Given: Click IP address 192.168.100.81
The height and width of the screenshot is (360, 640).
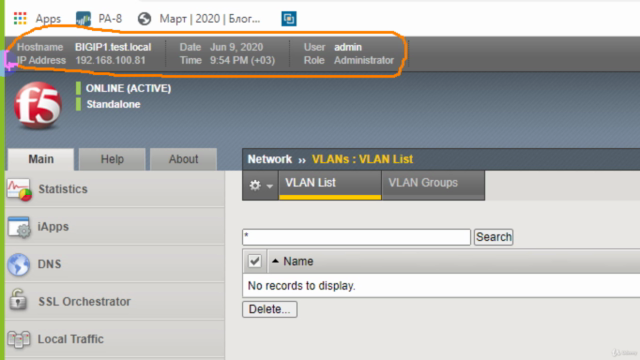Looking at the screenshot, I should [x=110, y=60].
